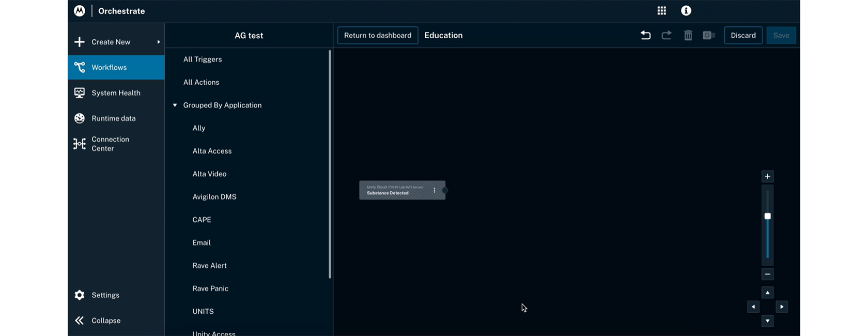This screenshot has height=336, width=868.
Task: Open the apps grid launcher
Action: (661, 11)
